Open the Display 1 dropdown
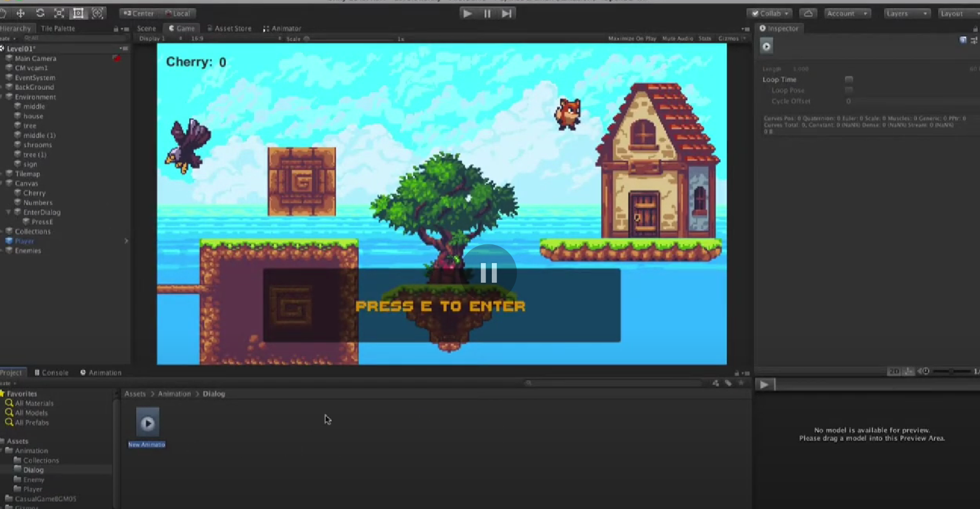Image resolution: width=980 pixels, height=509 pixels. (160, 39)
